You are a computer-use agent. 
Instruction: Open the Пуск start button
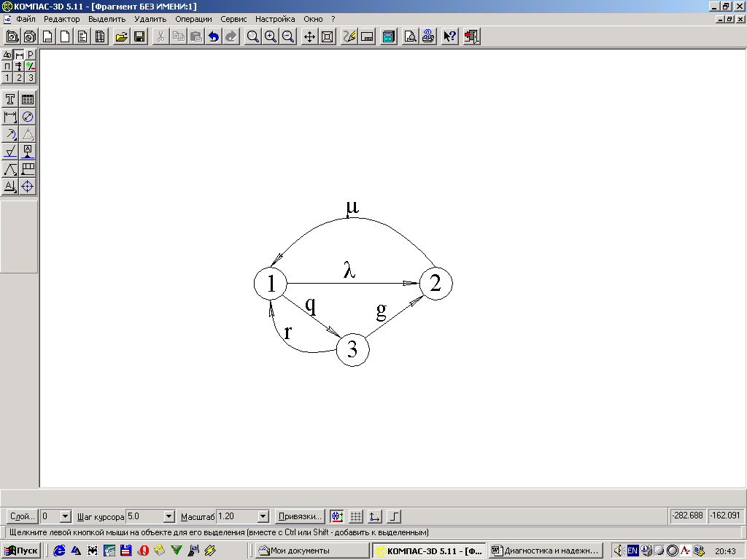coord(21,551)
